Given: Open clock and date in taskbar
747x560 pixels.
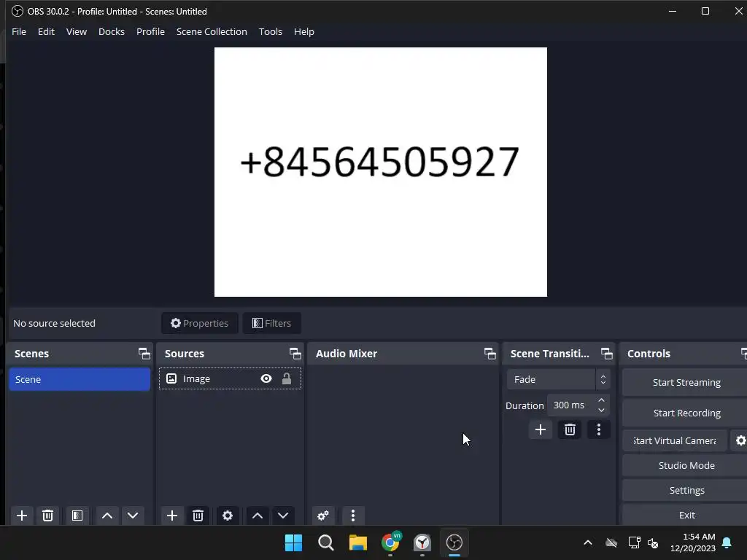Looking at the screenshot, I should 693,542.
